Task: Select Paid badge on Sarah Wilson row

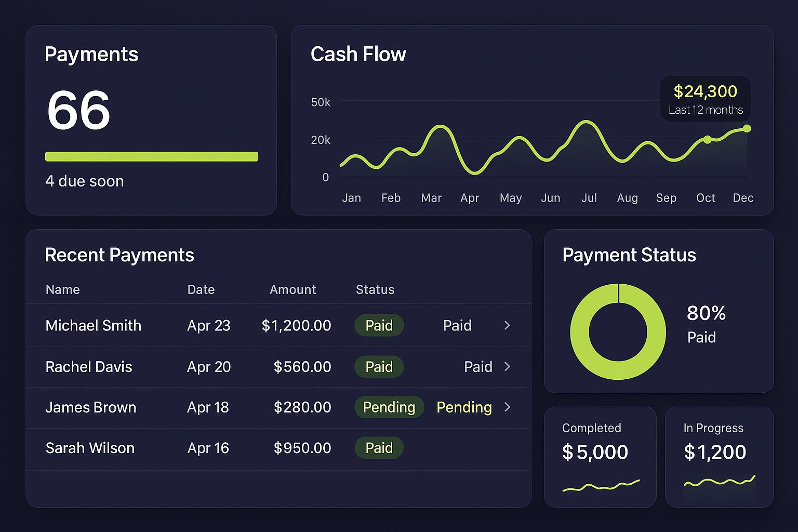Action: click(379, 448)
